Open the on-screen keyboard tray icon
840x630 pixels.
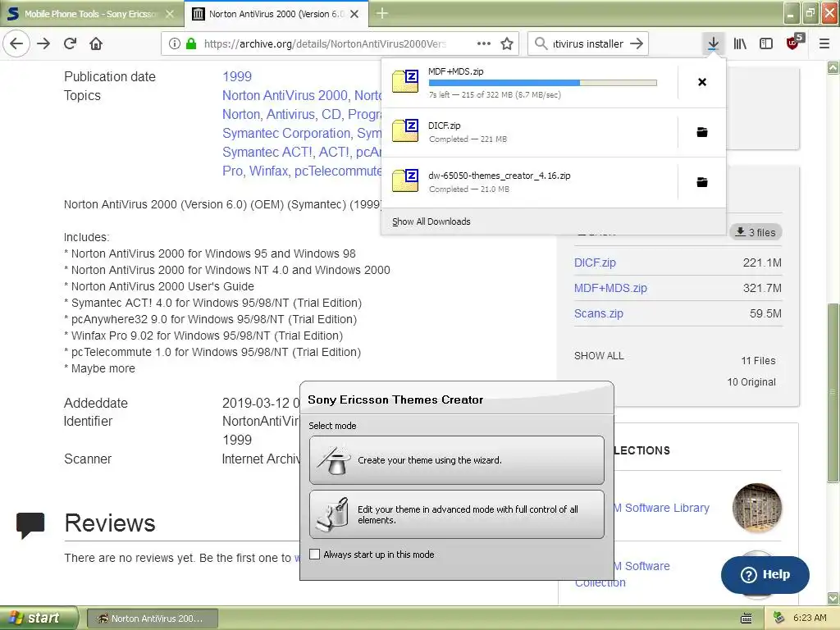pos(746,619)
